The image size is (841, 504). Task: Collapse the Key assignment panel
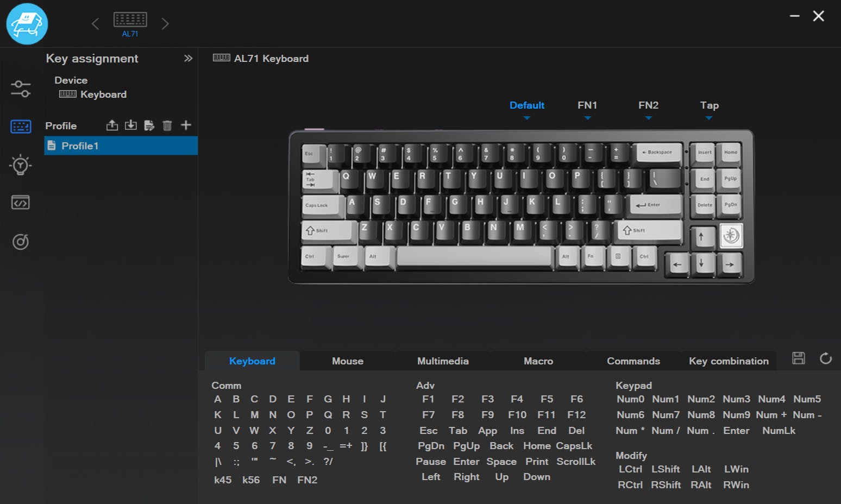tap(188, 58)
